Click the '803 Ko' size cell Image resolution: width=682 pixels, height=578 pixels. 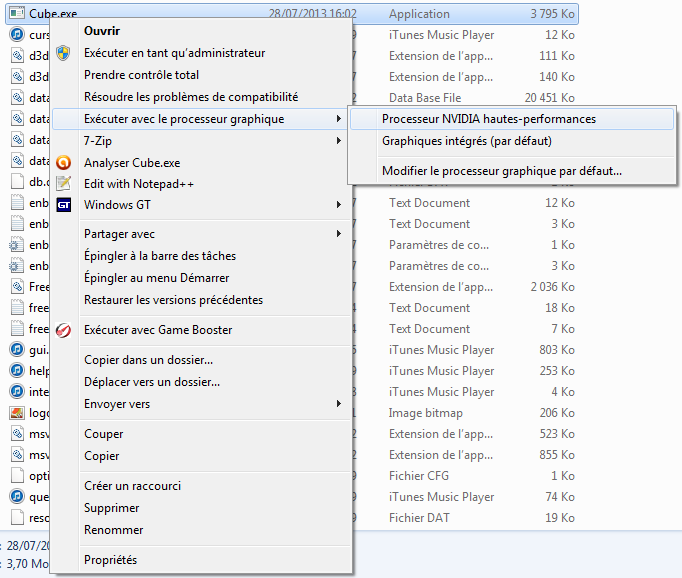[x=557, y=350]
